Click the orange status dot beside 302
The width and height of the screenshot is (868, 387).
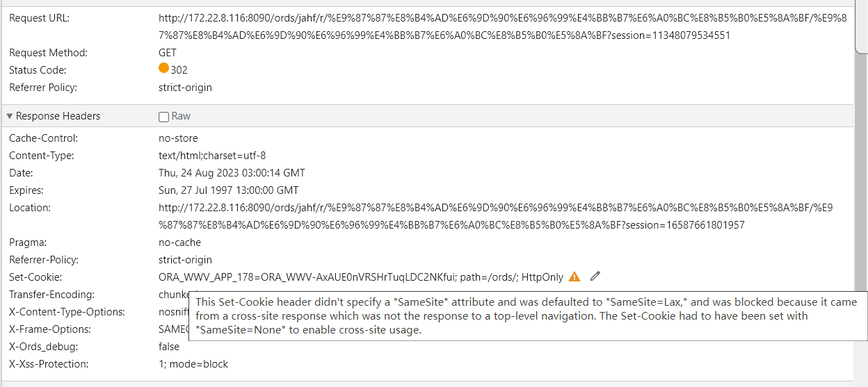(x=164, y=69)
